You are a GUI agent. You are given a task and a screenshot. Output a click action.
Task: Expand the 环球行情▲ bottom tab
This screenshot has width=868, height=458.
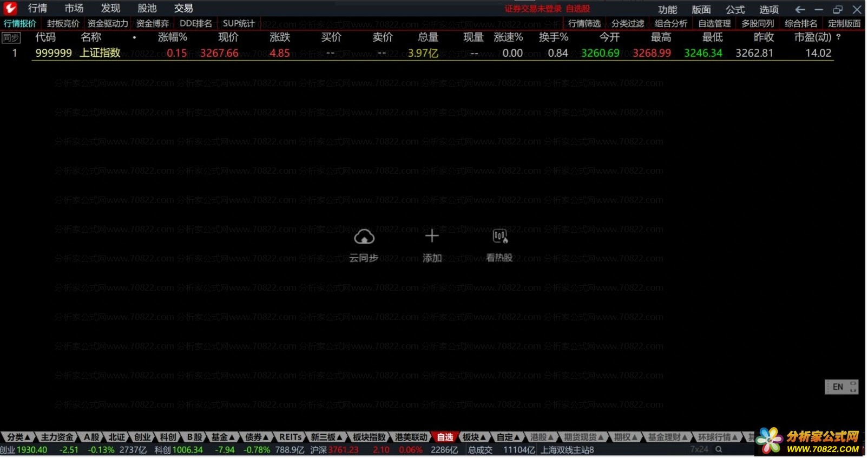tap(719, 437)
